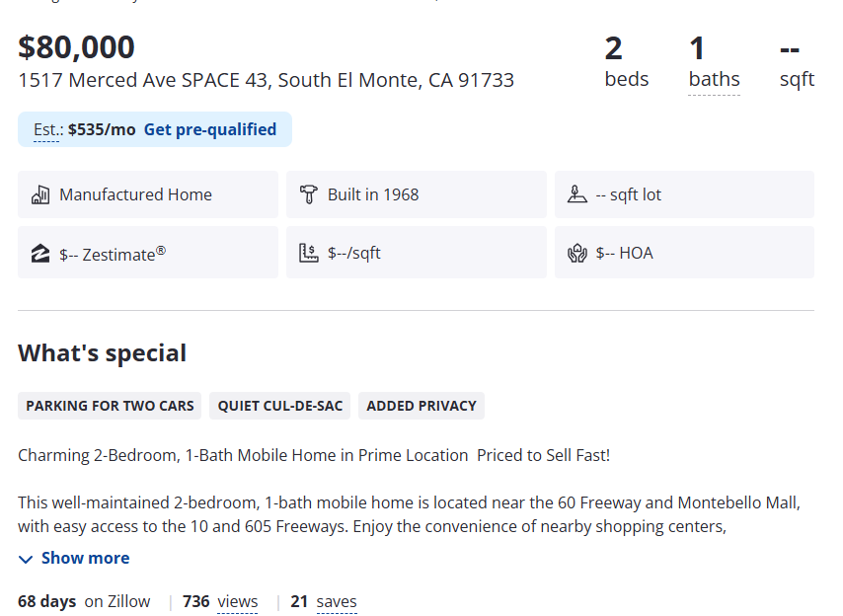Screen dimensions: 843x616
Task: Select the QUIET CUL-DE-SAC tag
Action: (280, 406)
